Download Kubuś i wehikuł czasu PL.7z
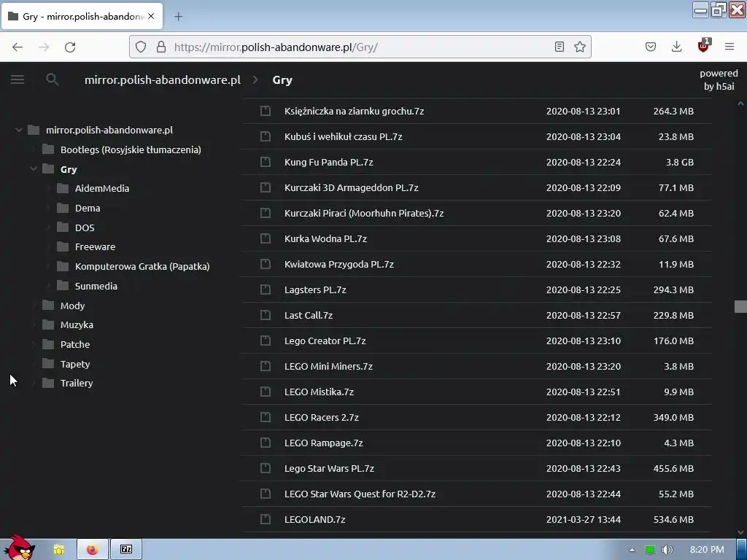This screenshot has width=747, height=560. click(343, 136)
